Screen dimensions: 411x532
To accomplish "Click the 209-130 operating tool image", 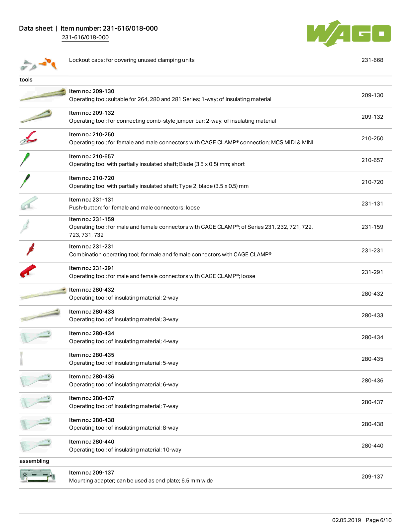I will coord(43,94).
